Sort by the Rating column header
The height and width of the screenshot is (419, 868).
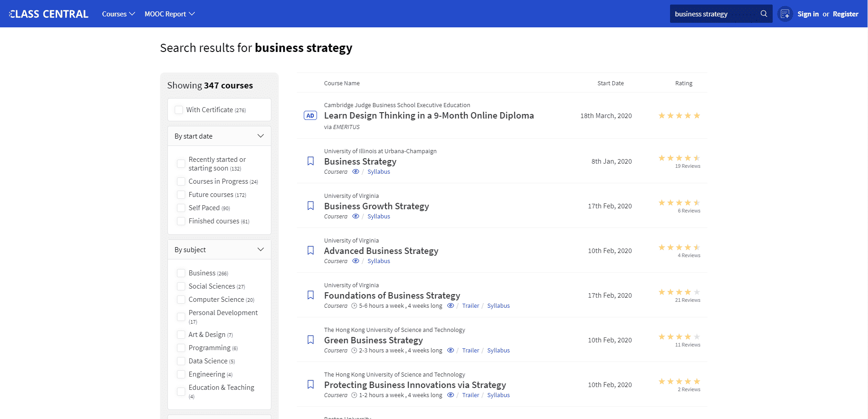(x=684, y=83)
